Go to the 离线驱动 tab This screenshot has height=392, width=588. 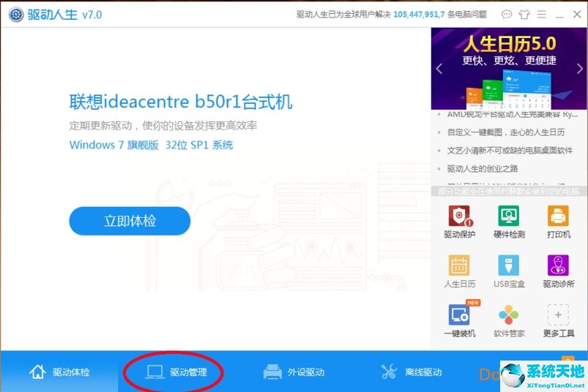coord(412,372)
